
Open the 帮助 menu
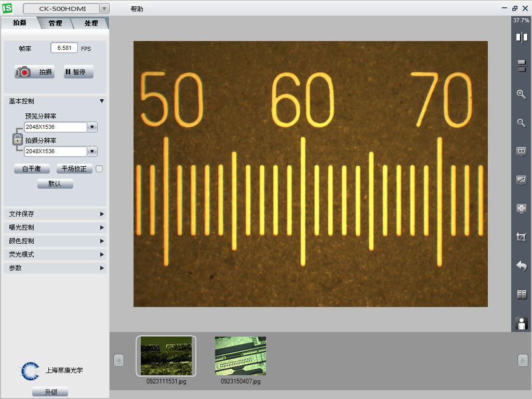click(137, 9)
